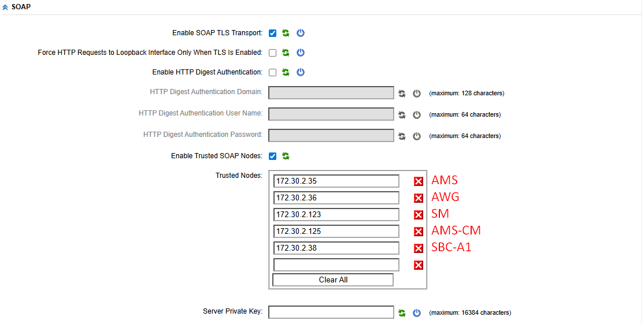Remove the 172.30.2.123 SM node

[419, 215]
